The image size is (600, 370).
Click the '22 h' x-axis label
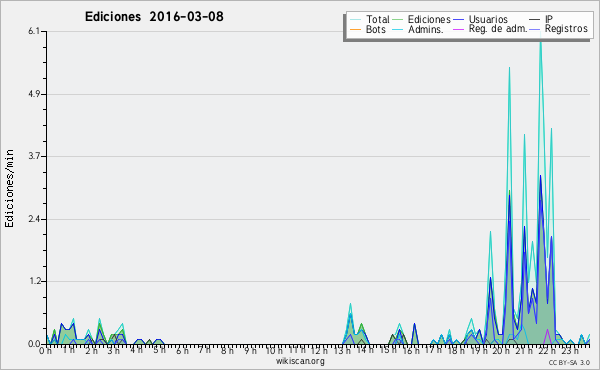(546, 351)
